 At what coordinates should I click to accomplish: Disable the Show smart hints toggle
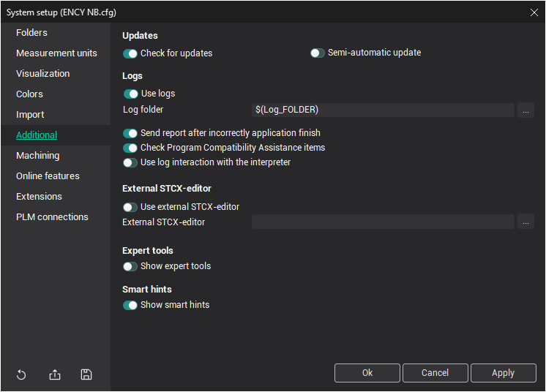point(131,305)
